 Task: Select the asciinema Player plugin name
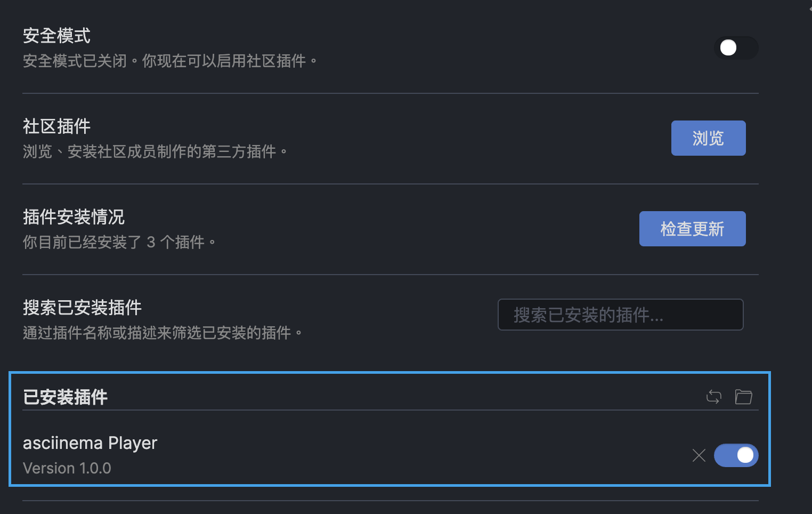pyautogui.click(x=90, y=443)
